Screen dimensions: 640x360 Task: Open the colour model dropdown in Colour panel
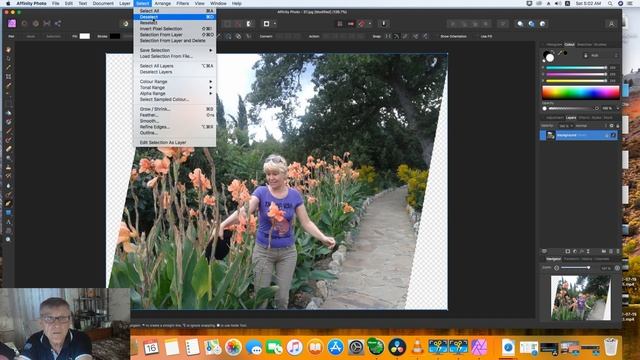point(603,55)
